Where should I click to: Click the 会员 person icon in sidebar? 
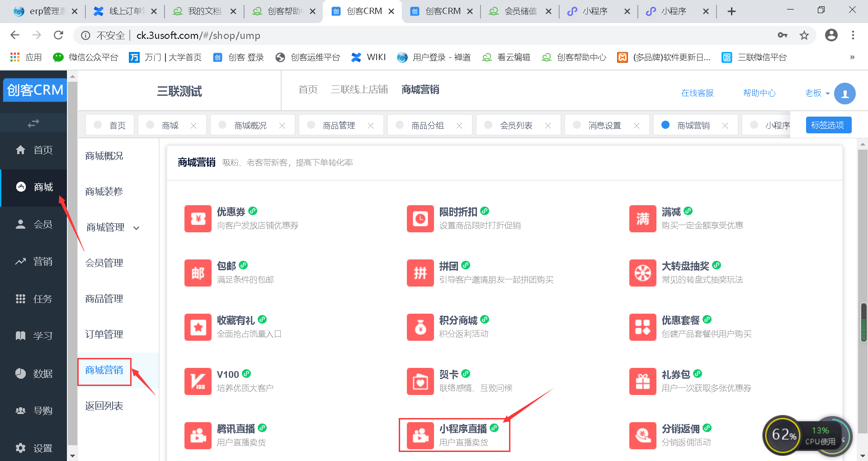click(x=20, y=224)
